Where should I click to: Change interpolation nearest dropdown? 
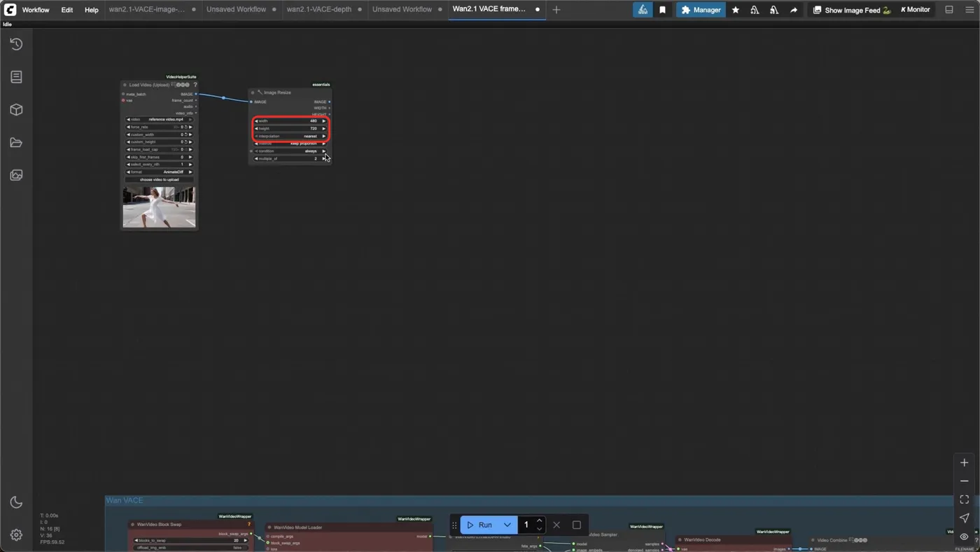pyautogui.click(x=290, y=136)
